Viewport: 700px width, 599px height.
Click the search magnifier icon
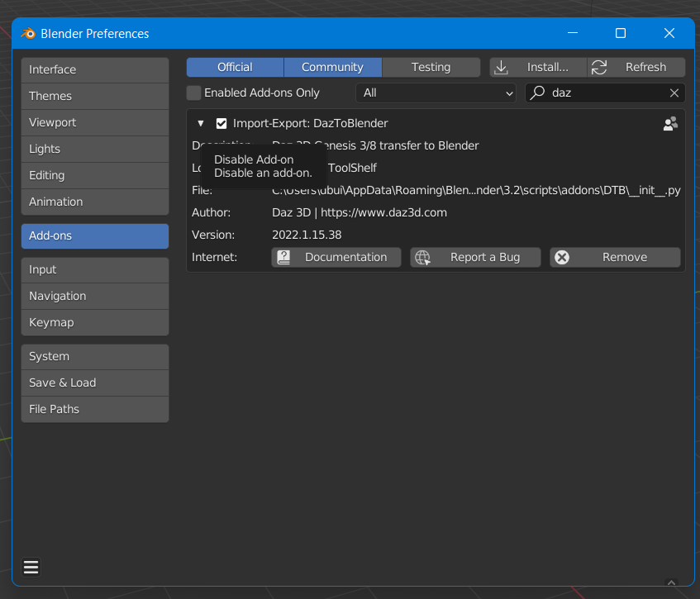click(x=538, y=93)
